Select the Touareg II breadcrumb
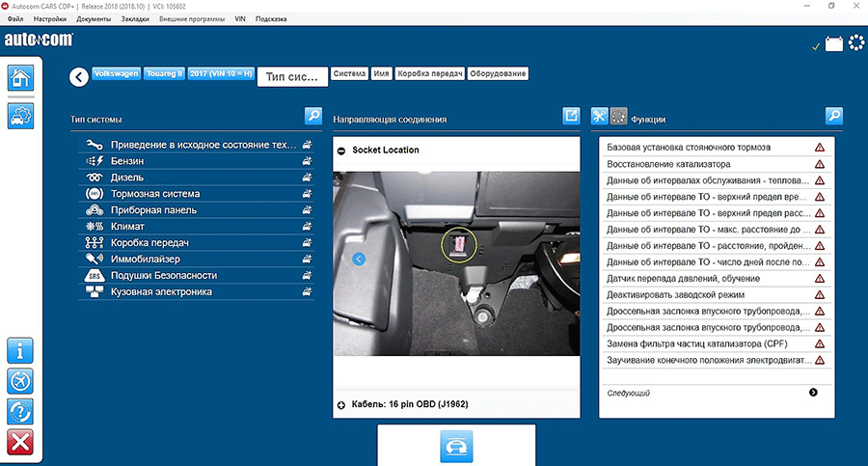The width and height of the screenshot is (868, 466). [x=164, y=73]
